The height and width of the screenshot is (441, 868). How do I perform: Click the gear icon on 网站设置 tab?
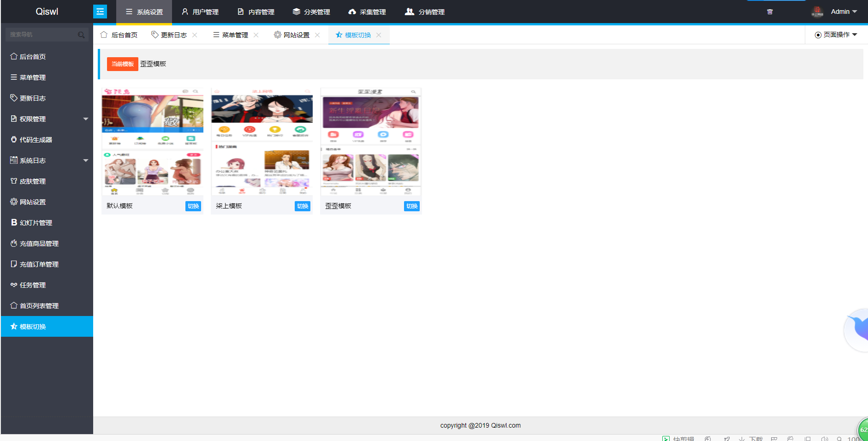point(277,35)
